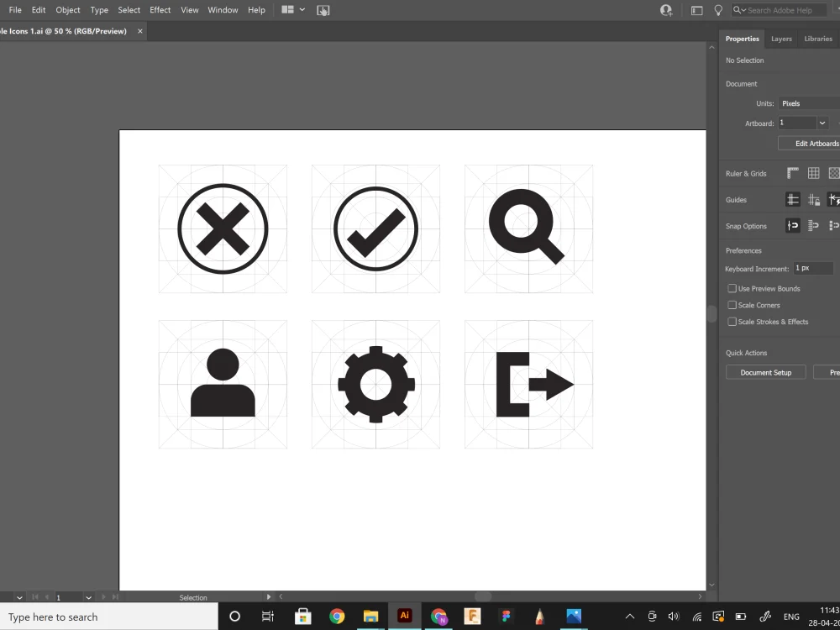Screen dimensions: 840x630
Task: Toggle the Show Grid icon
Action: point(814,173)
